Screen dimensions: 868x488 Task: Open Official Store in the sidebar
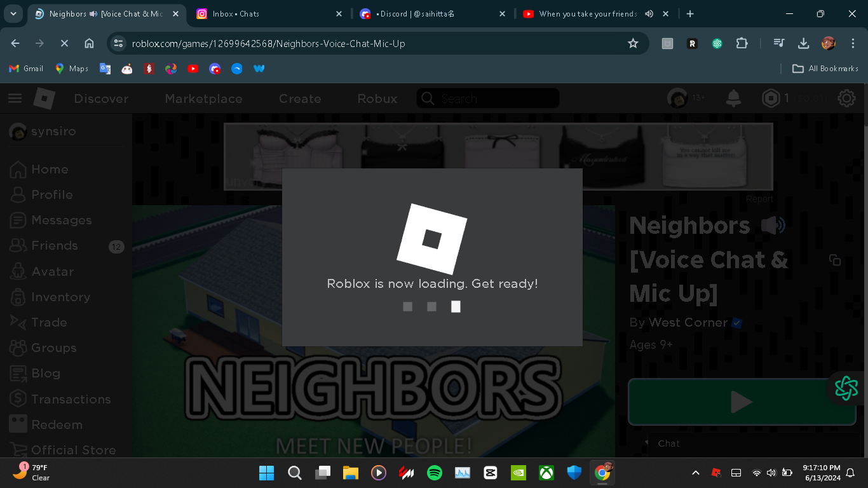63,450
